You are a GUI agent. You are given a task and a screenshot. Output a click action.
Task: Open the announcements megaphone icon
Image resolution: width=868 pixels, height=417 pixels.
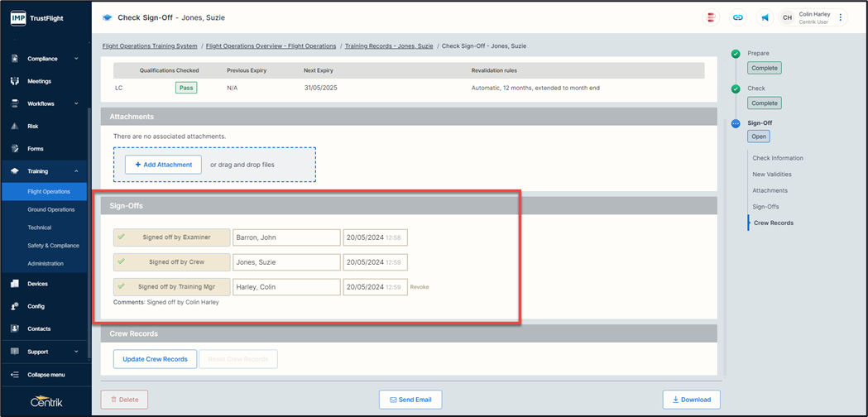point(765,17)
